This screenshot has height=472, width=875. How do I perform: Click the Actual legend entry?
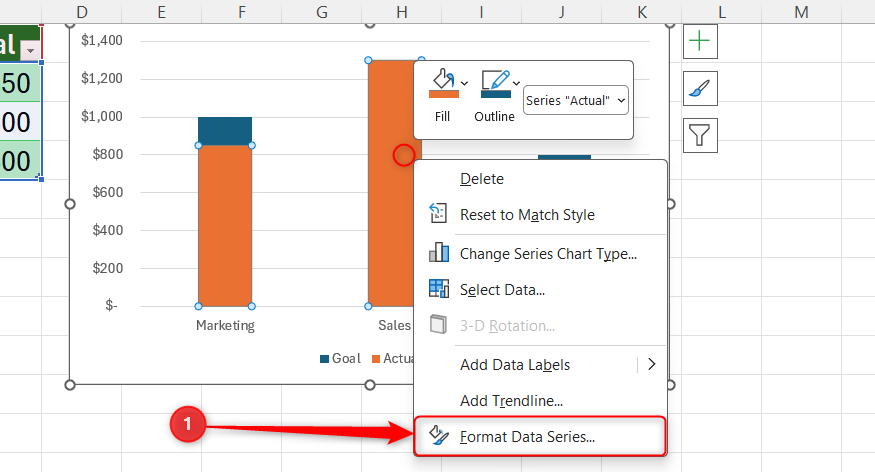coord(393,359)
